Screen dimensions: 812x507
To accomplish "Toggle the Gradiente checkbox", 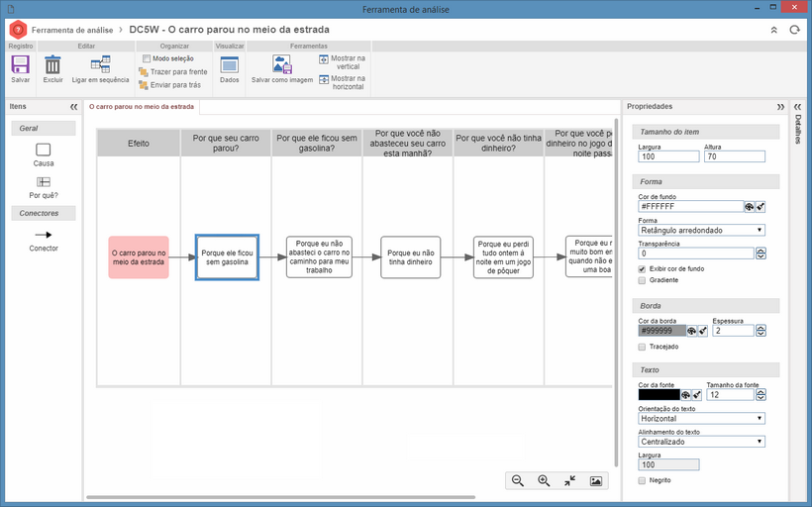I will tap(642, 280).
